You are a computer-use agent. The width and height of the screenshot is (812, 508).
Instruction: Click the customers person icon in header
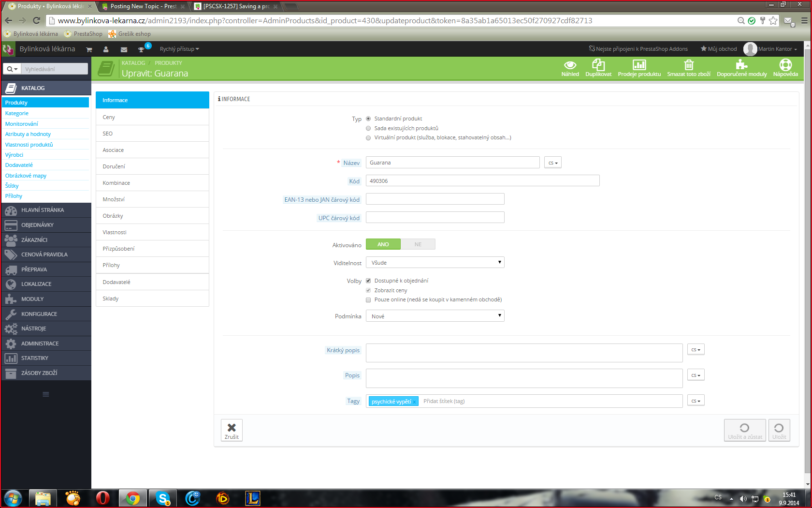[x=106, y=49]
